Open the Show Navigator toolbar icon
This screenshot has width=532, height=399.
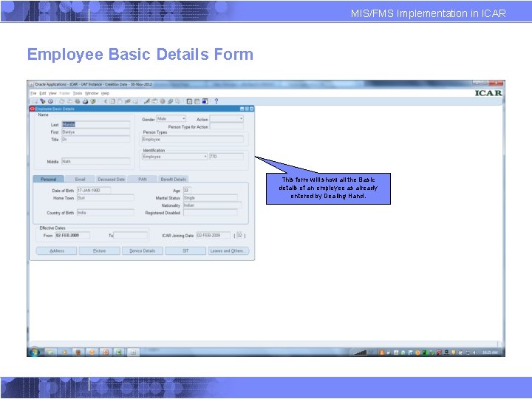(51, 101)
